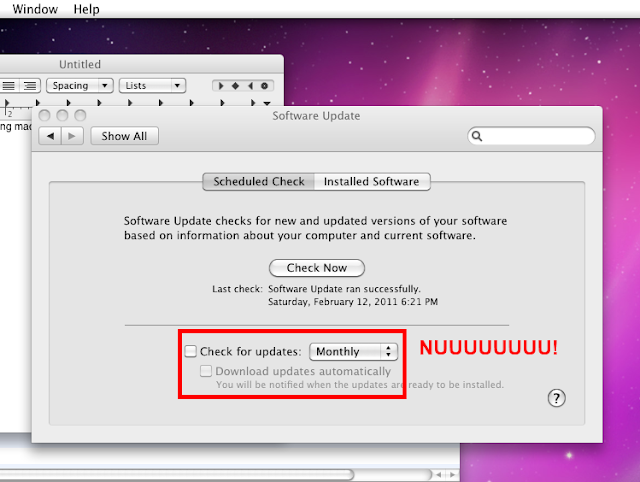The height and width of the screenshot is (482, 640).
Task: Click the search field in Software Update
Action: point(531,136)
